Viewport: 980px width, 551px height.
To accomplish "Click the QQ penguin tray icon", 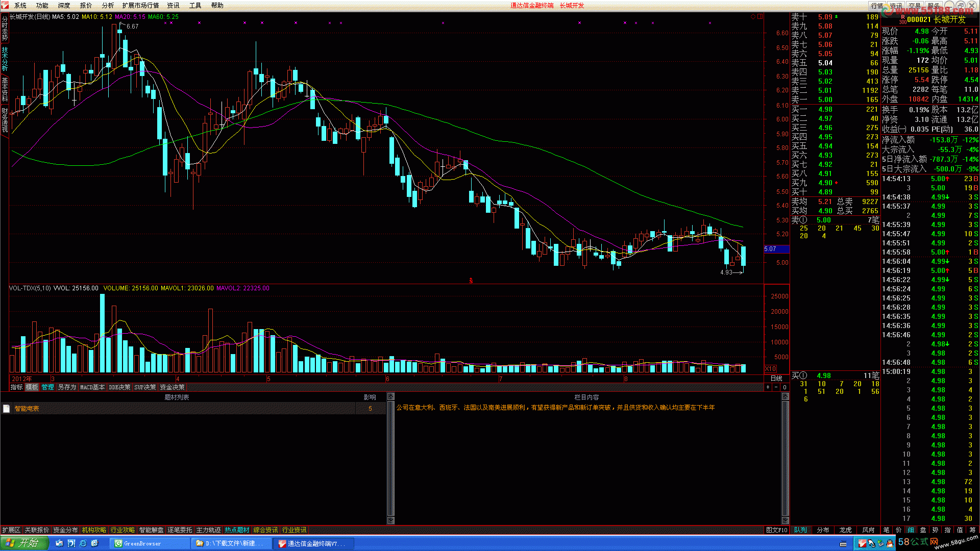I will pos(890,544).
